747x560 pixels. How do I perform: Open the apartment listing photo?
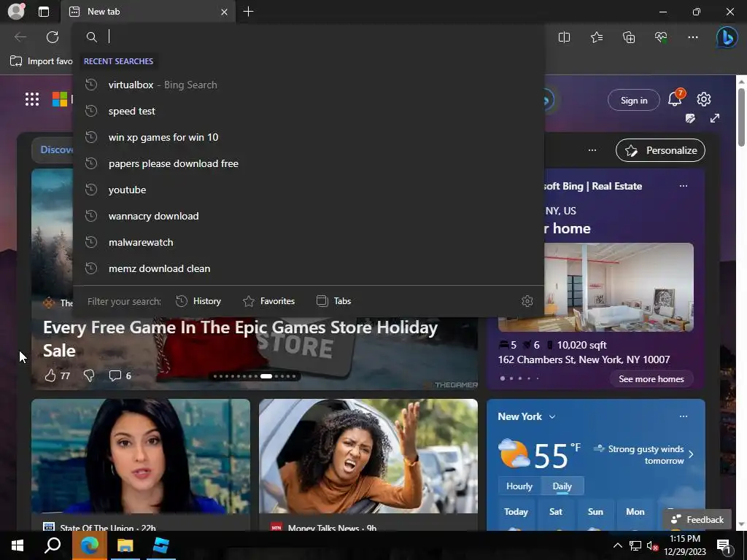[619, 287]
